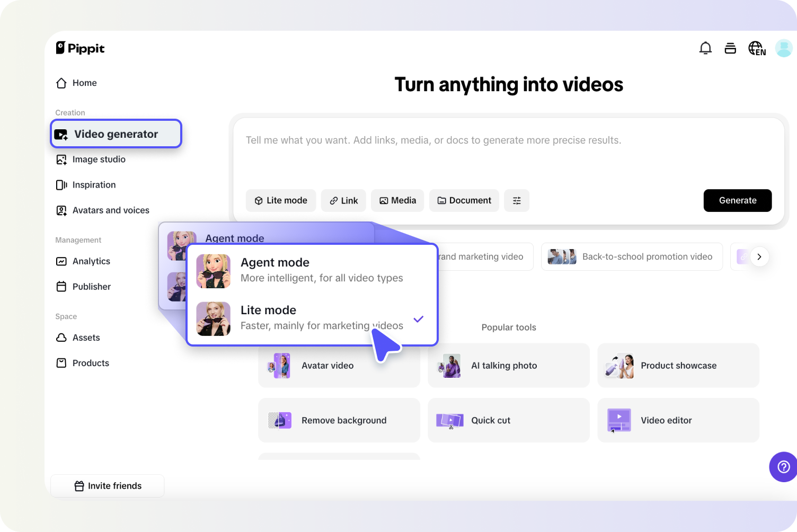This screenshot has height=532, width=797.
Task: Click the Avatar video thumbnail icon
Action: tap(279, 366)
